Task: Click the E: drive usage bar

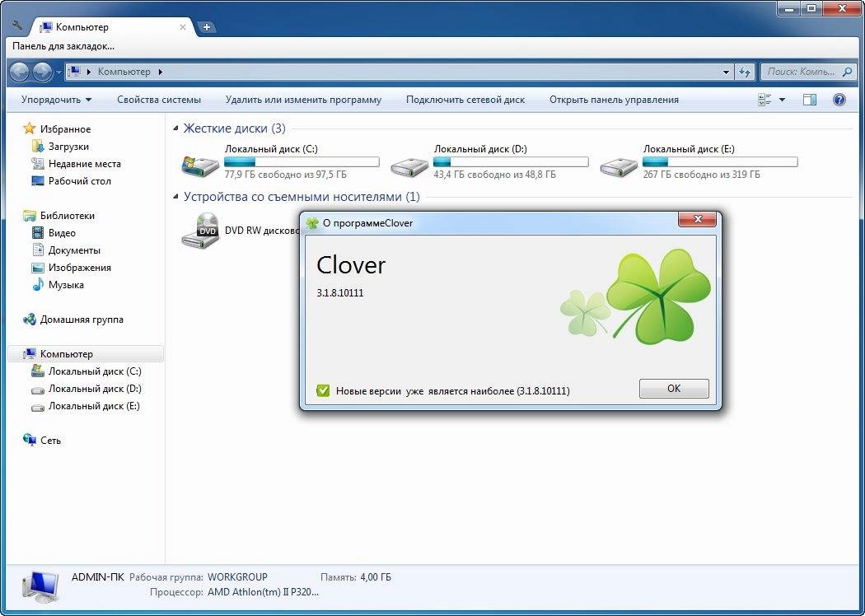Action: coord(720,161)
